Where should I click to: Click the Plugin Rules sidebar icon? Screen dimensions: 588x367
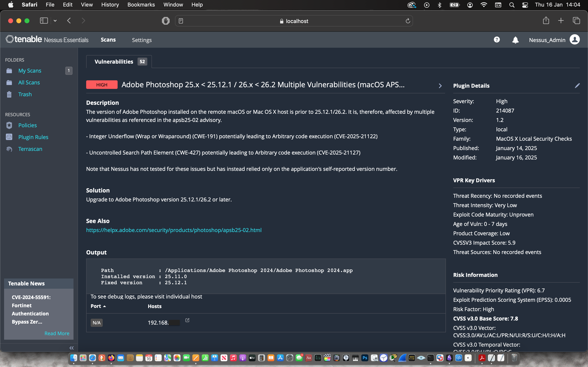[x=9, y=137]
